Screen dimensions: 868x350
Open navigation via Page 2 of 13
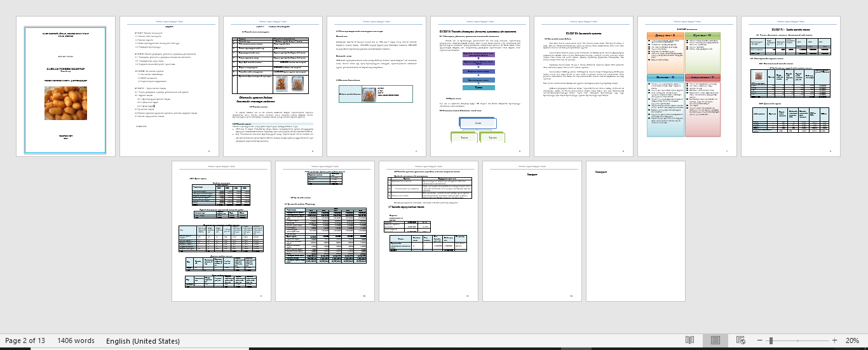pos(25,340)
